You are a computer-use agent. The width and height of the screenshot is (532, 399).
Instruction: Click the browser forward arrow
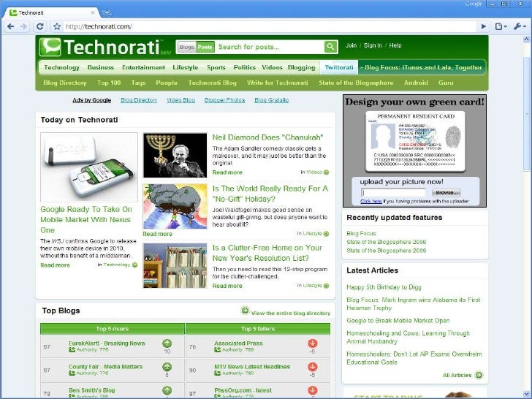pyautogui.click(x=23, y=26)
